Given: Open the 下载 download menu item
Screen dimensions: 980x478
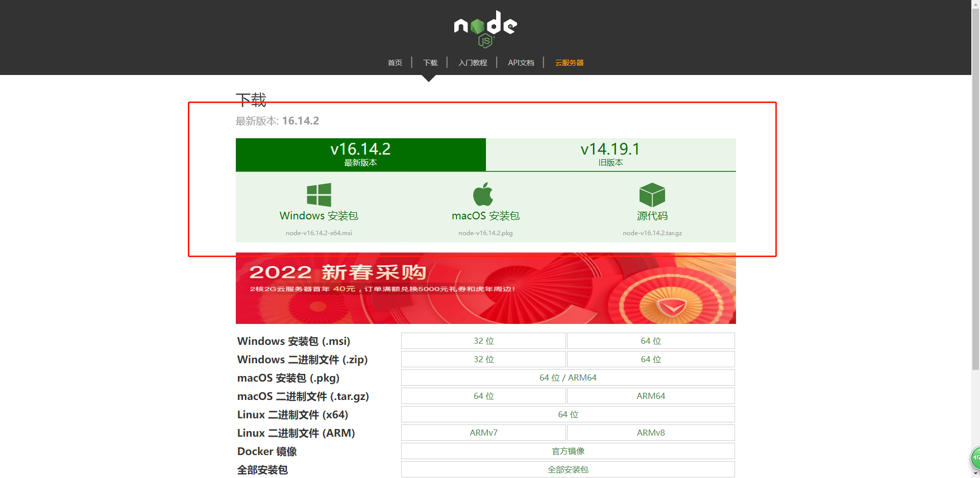Looking at the screenshot, I should [x=430, y=63].
